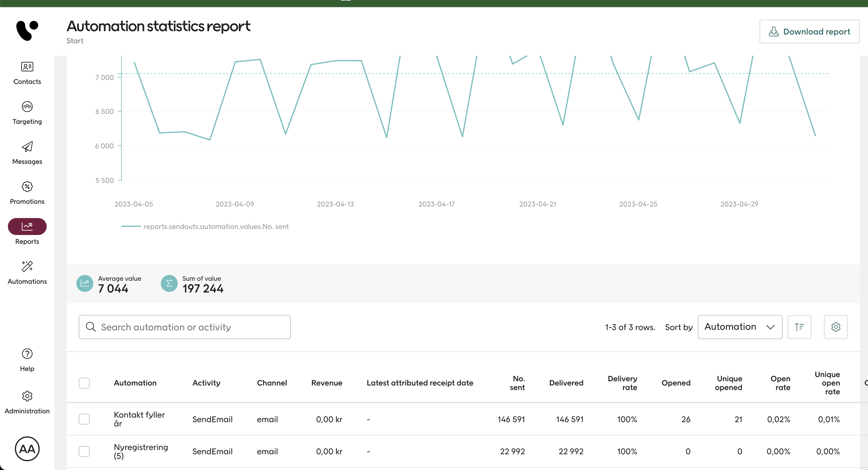Go to the Promotions section
868x470 pixels.
[x=27, y=192]
